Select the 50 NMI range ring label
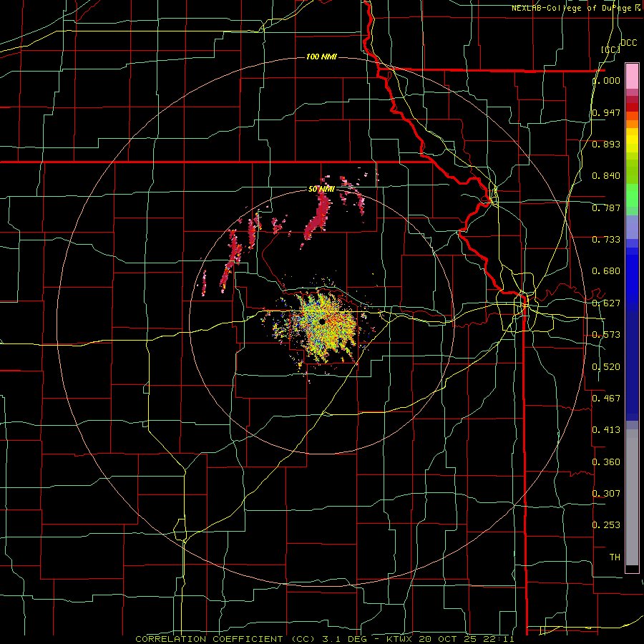 pos(321,189)
